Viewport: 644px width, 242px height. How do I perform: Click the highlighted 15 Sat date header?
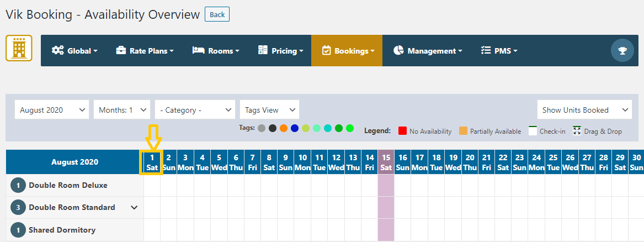[x=386, y=162]
